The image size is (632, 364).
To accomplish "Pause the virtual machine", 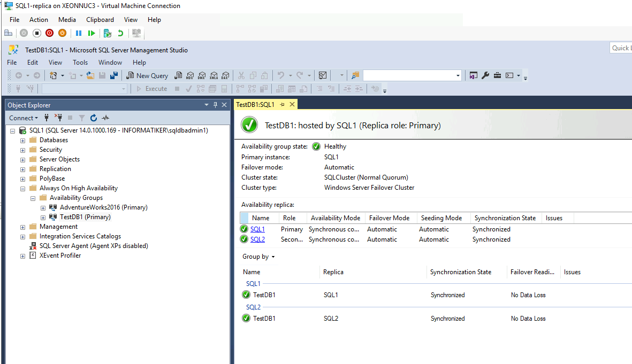I will tap(79, 33).
